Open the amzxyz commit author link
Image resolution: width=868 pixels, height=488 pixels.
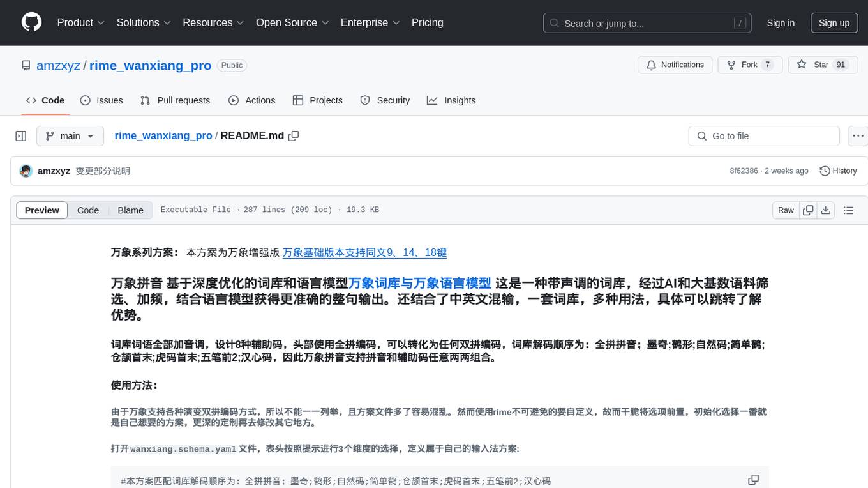[x=54, y=171]
